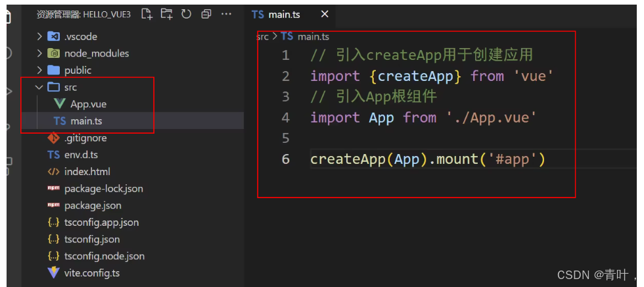Open the .gitignore file

[85, 138]
